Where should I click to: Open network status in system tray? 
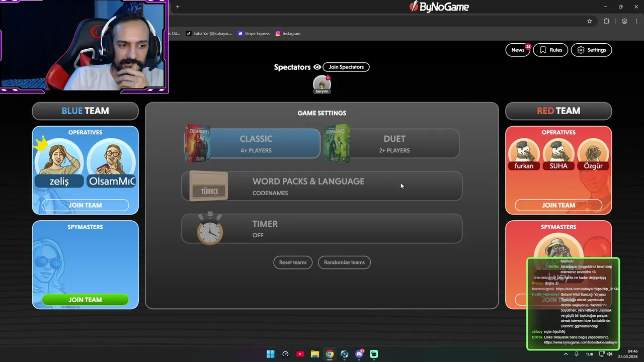602,354
